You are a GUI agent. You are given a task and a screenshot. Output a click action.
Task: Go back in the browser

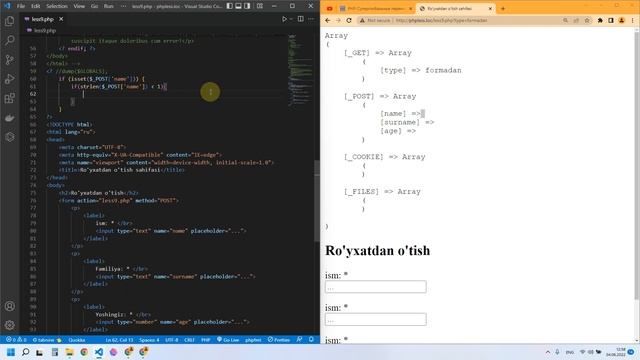[x=328, y=20]
